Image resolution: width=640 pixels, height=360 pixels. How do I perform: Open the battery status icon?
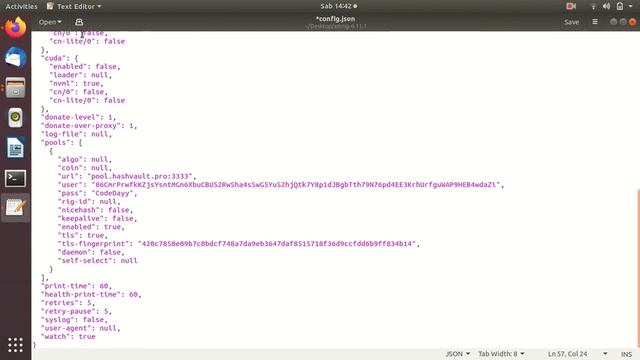(x=620, y=6)
